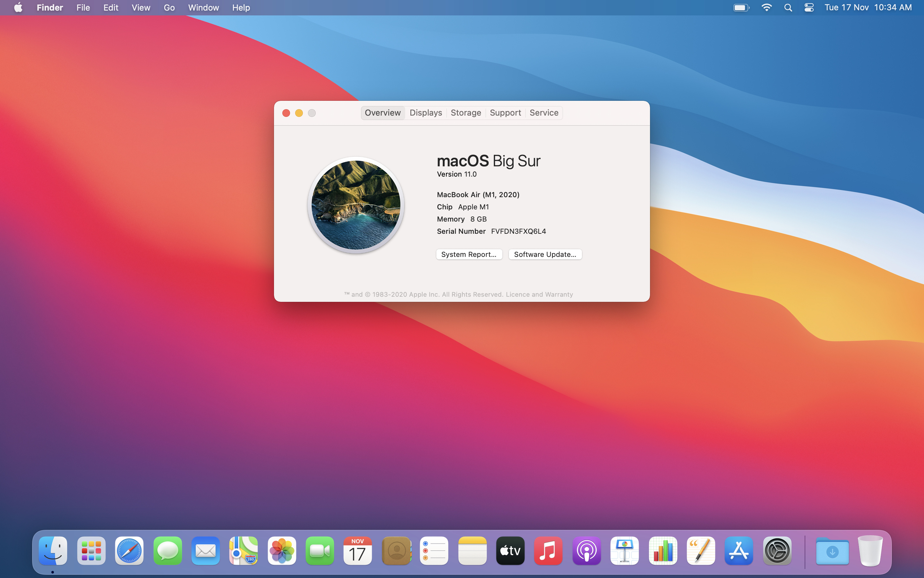Open the Edit menu
The image size is (924, 578).
111,8
